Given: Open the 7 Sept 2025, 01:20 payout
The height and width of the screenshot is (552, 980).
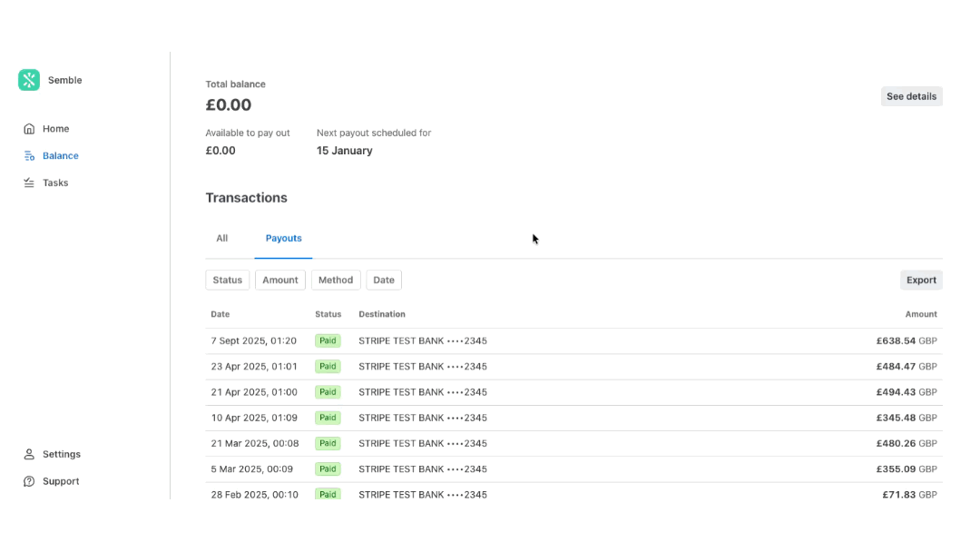Looking at the screenshot, I should click(x=573, y=341).
